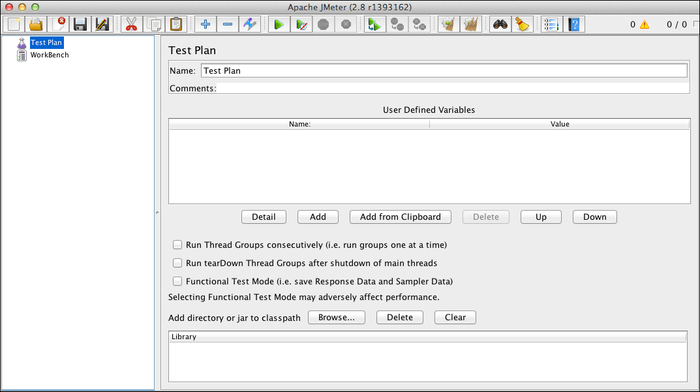Screen dimensions: 700x392
Task: Click the Comments input field
Action: (453, 88)
